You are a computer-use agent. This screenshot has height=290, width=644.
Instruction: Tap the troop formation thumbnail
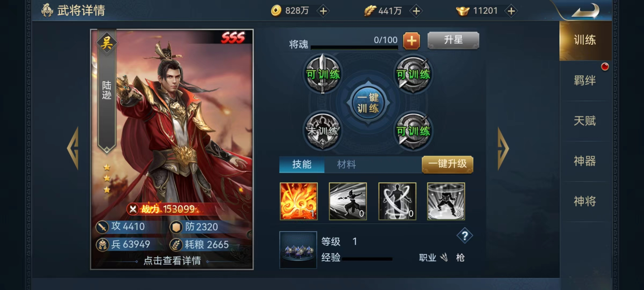tap(298, 250)
